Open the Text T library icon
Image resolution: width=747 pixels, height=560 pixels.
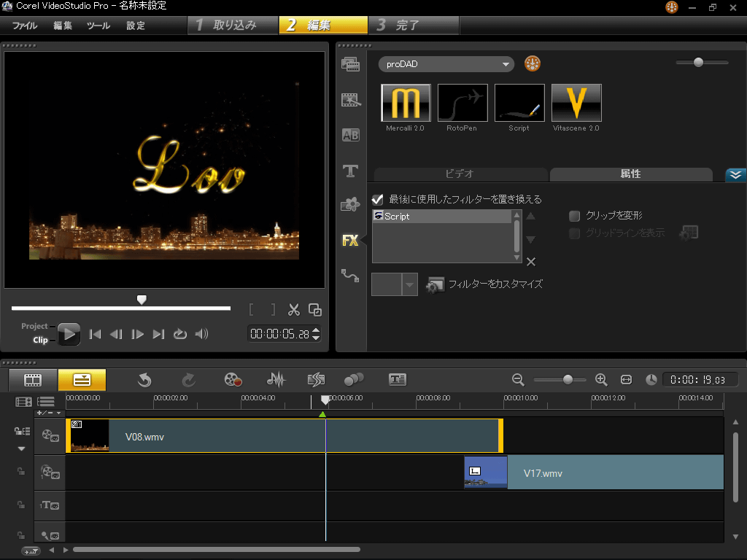point(351,171)
